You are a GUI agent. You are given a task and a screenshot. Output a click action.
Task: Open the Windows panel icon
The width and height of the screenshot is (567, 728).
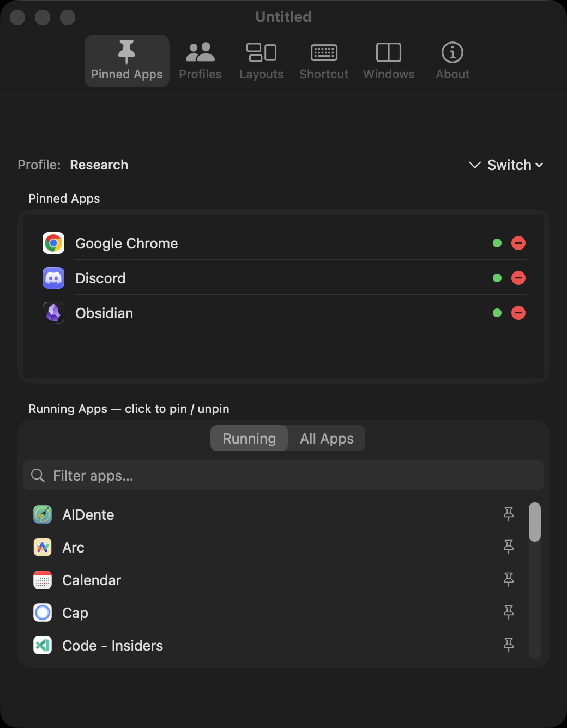(x=389, y=52)
